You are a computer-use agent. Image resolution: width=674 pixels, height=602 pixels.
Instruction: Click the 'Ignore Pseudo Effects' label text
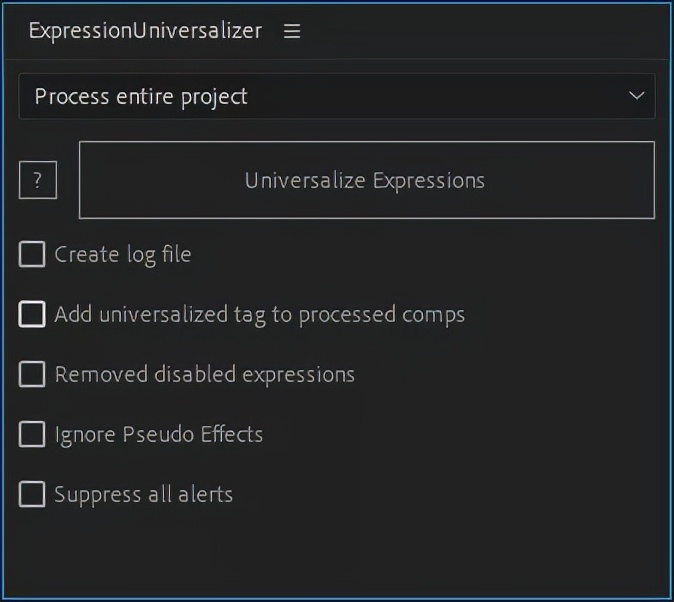coord(159,434)
